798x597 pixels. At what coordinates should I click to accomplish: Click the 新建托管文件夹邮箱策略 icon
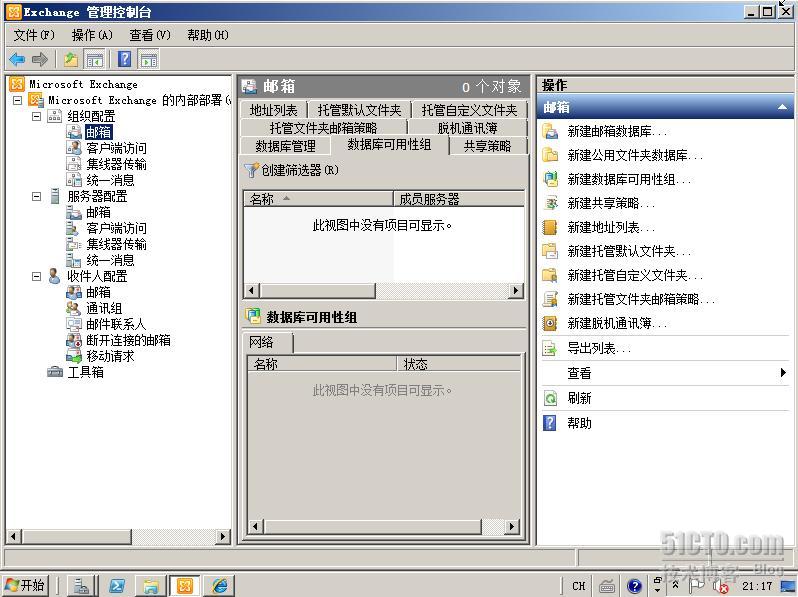click(550, 299)
